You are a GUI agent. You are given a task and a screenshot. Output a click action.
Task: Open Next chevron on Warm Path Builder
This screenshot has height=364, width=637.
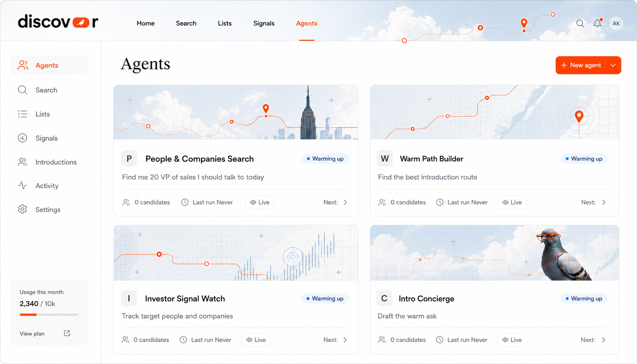(604, 202)
